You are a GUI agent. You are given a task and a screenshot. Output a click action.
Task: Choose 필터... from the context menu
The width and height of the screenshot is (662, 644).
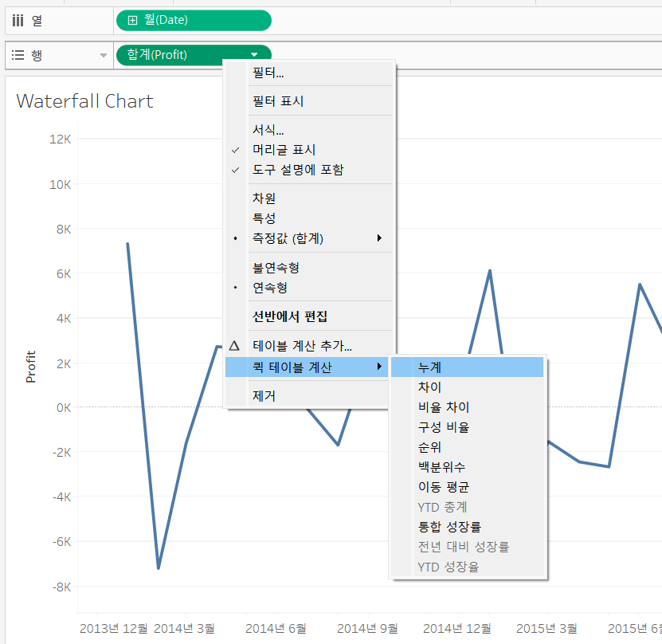tap(309, 73)
